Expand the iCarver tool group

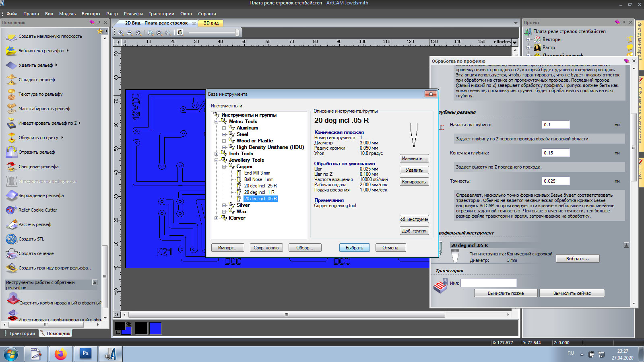click(x=217, y=218)
